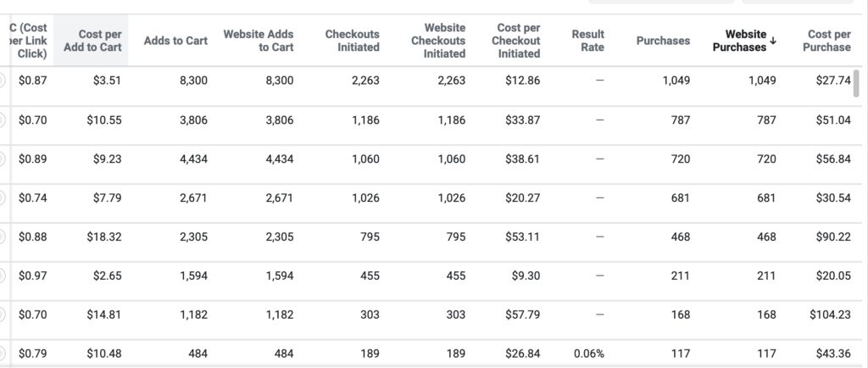
Task: Select the row radio button for $0.79 row
Action: [2, 353]
